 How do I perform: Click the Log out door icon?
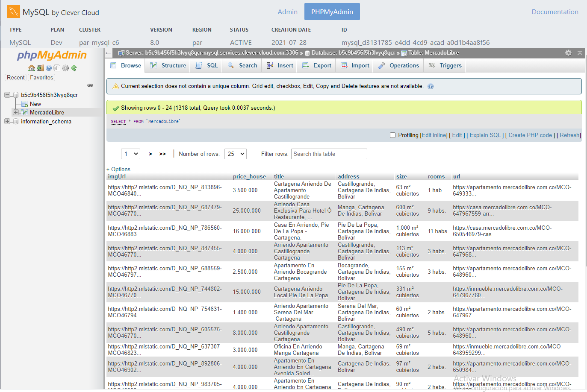point(40,68)
